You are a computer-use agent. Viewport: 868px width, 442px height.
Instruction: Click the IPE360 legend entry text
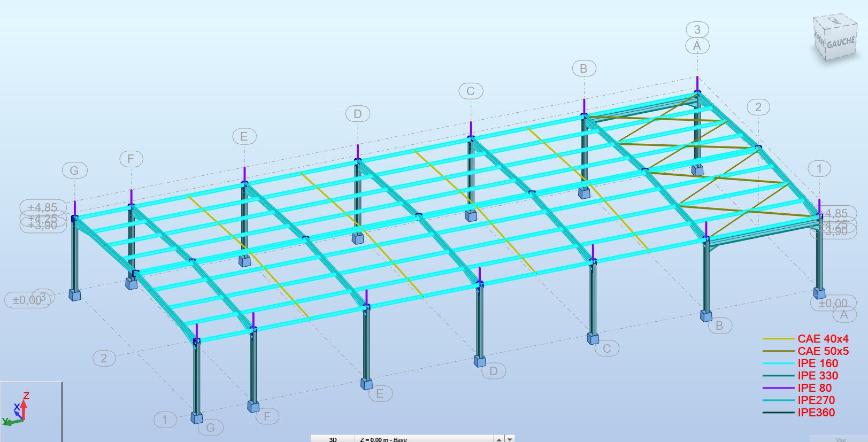816,413
